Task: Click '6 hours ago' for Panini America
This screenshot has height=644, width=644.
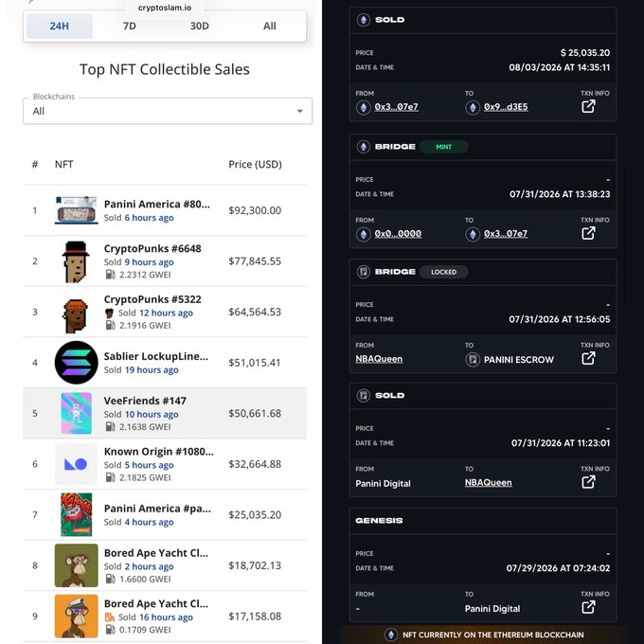Action: click(x=149, y=218)
